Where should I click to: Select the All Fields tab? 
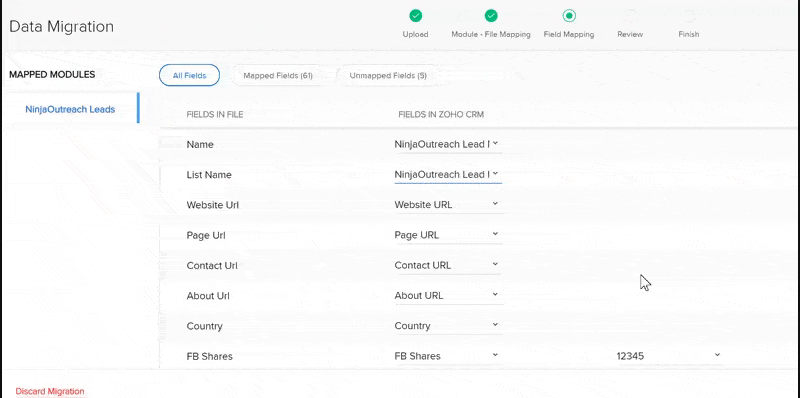[189, 76]
